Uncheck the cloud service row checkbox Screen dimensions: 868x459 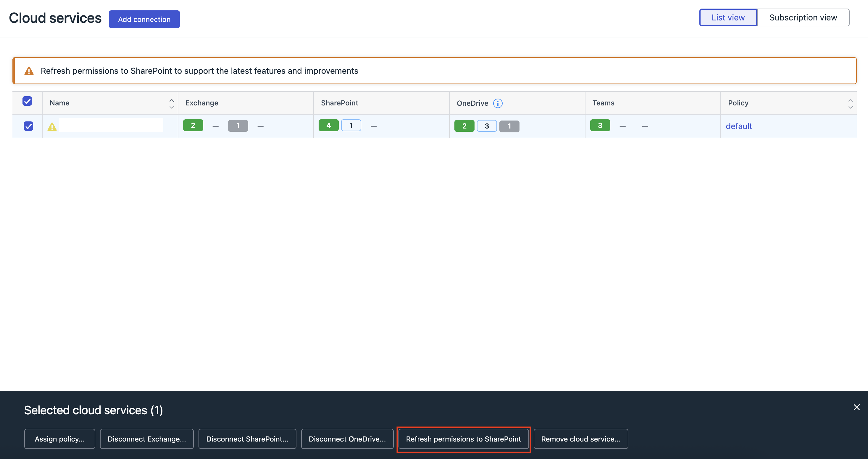(28, 126)
